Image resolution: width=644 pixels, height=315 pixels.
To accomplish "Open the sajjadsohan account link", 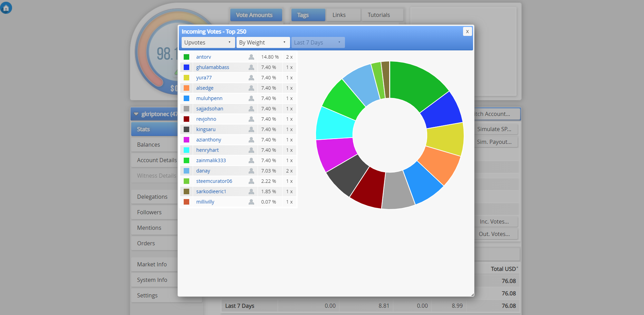I will [210, 109].
